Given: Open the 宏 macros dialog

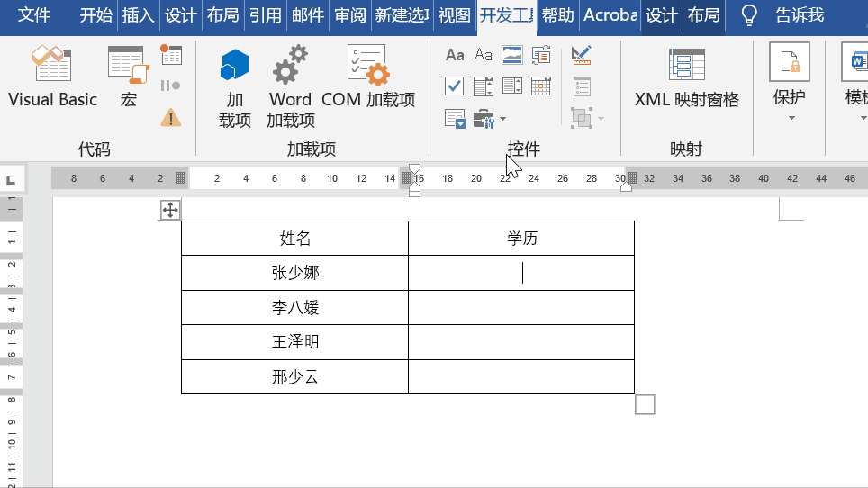Looking at the screenshot, I should click(x=129, y=77).
